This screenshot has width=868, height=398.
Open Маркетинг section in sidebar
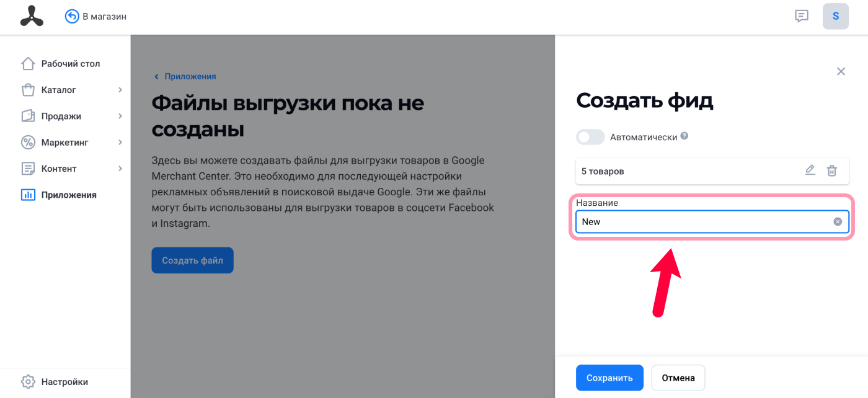(65, 143)
